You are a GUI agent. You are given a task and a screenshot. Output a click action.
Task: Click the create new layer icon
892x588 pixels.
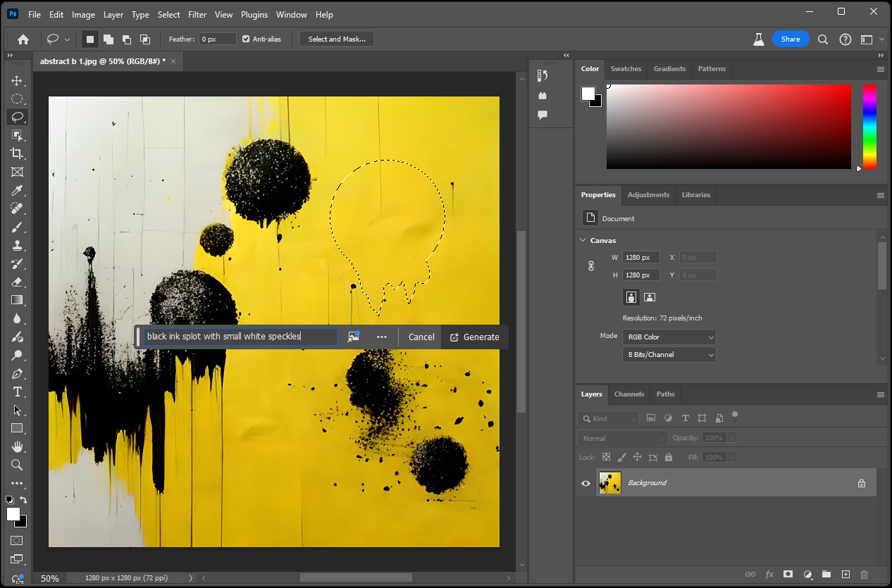[x=845, y=575]
